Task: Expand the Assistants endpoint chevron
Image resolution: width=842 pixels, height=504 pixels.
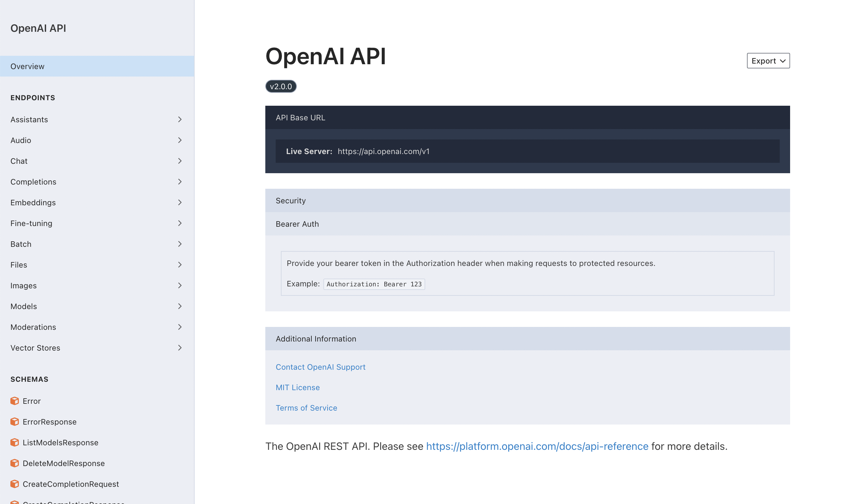Action: pyautogui.click(x=180, y=120)
